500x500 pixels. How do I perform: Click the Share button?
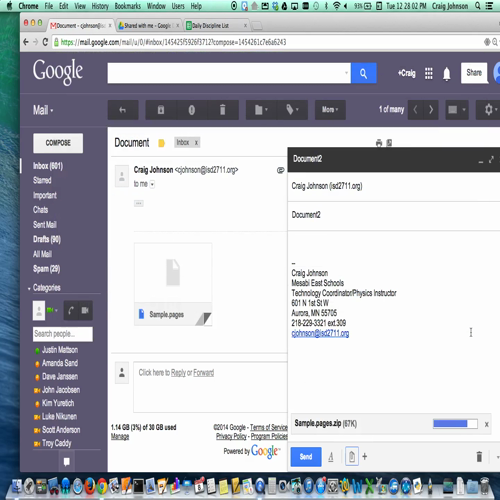coord(474,73)
